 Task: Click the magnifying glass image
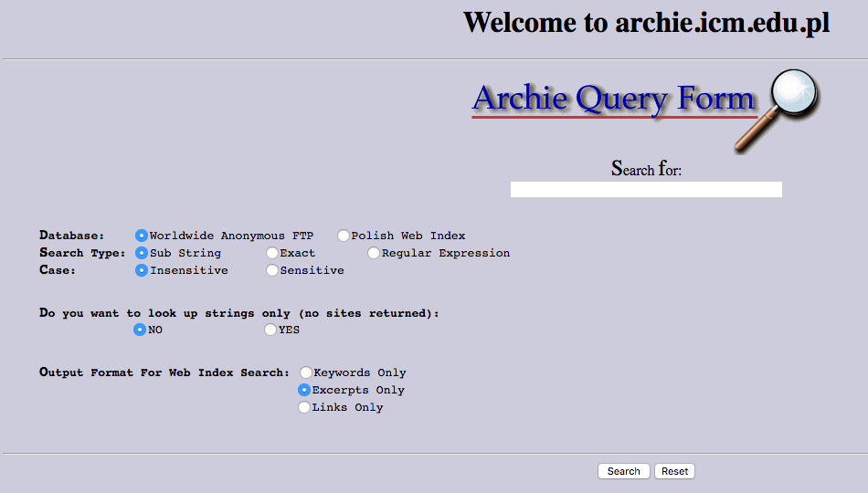point(778,110)
